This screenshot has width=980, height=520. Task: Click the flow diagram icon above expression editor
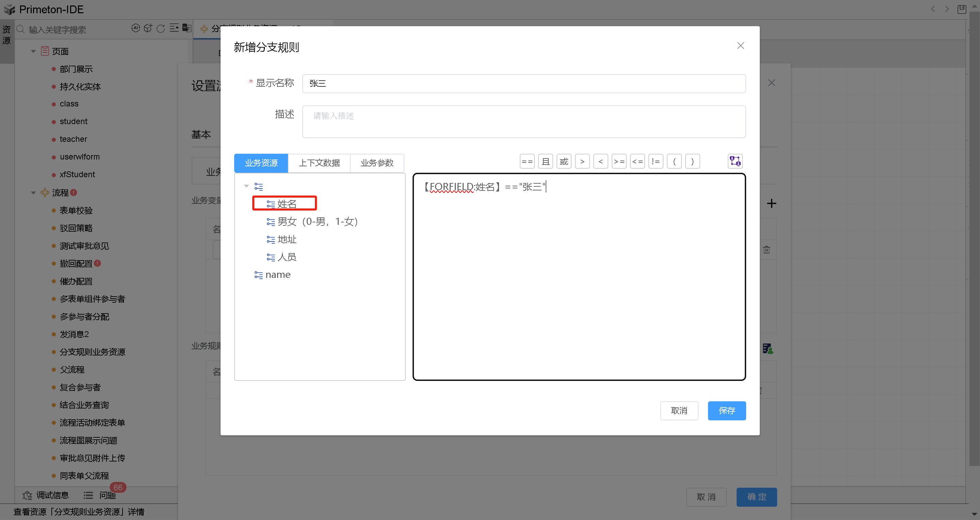point(735,161)
